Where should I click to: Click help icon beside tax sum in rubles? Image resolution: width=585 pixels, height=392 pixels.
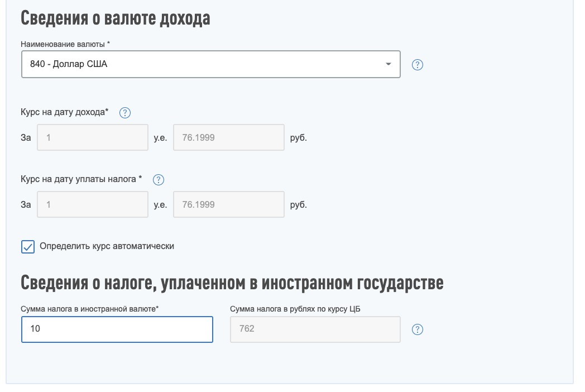417,329
